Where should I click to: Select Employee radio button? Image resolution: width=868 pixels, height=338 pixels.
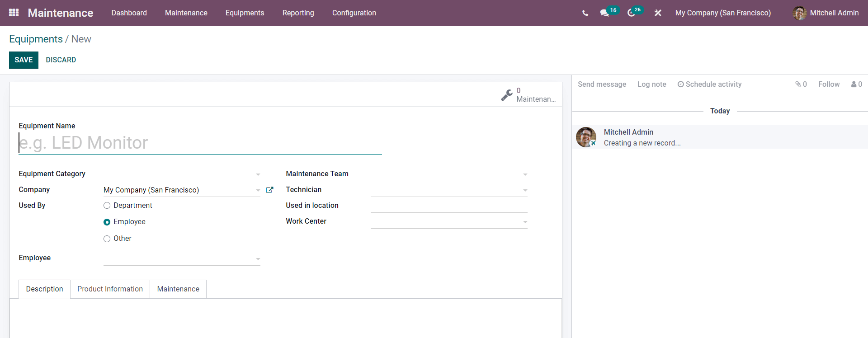(x=107, y=222)
